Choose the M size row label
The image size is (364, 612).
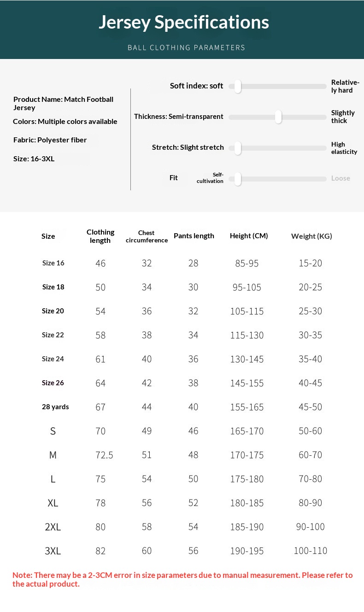(x=53, y=455)
